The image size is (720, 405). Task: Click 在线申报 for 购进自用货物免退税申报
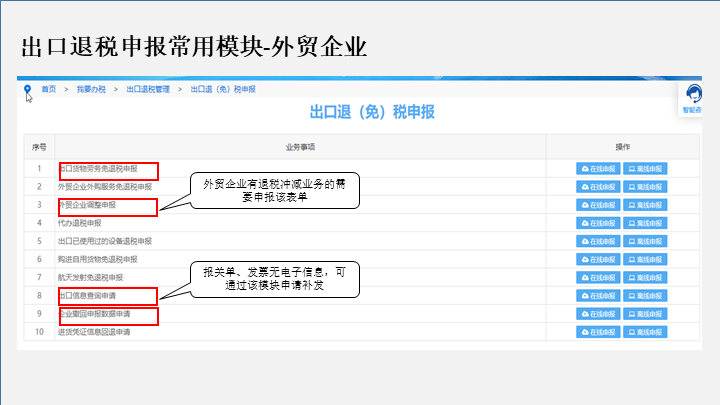pyautogui.click(x=598, y=259)
